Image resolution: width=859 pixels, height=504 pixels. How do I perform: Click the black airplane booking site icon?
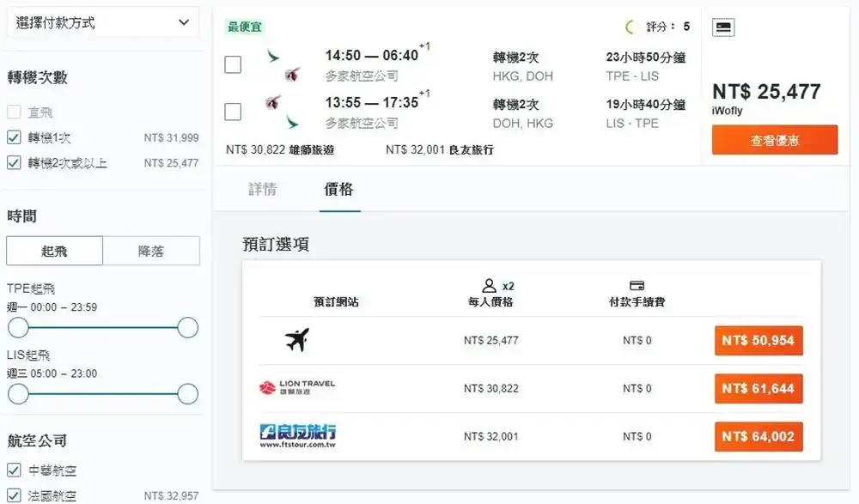coord(297,340)
